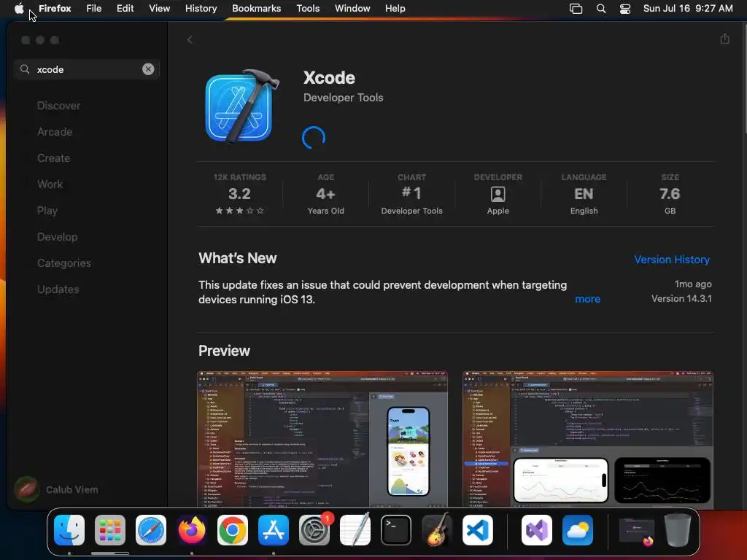Select Discover in the sidebar
747x560 pixels.
pyautogui.click(x=58, y=106)
